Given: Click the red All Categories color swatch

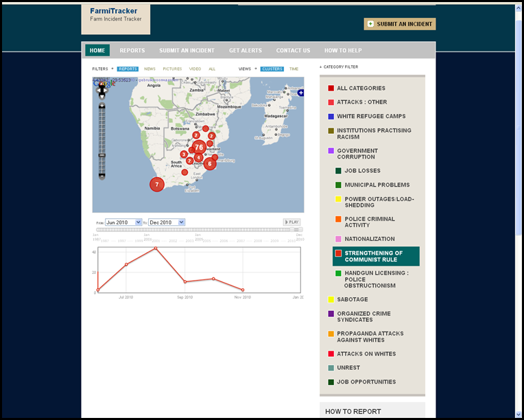Looking at the screenshot, I should click(x=331, y=89).
